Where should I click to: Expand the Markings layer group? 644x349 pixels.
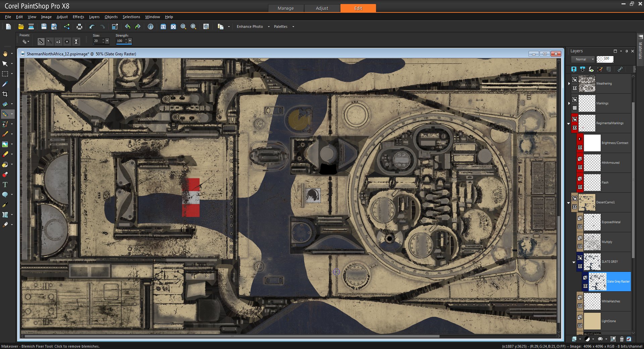[x=569, y=103]
